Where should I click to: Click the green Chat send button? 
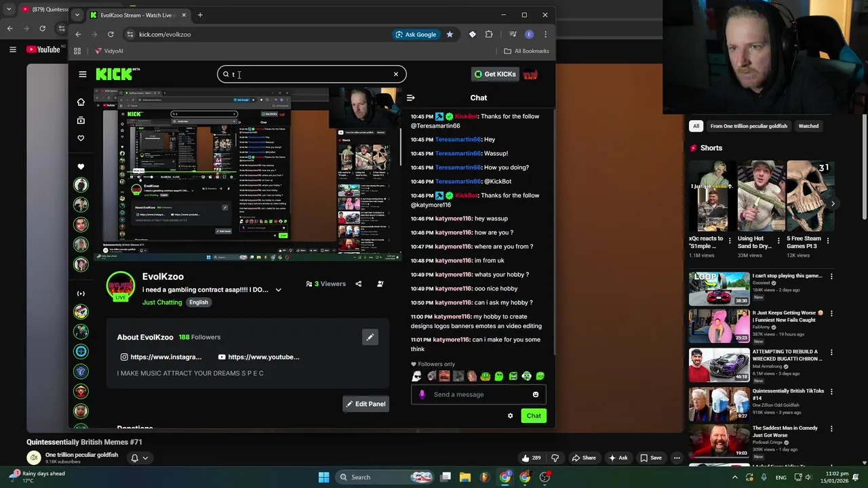point(534,416)
